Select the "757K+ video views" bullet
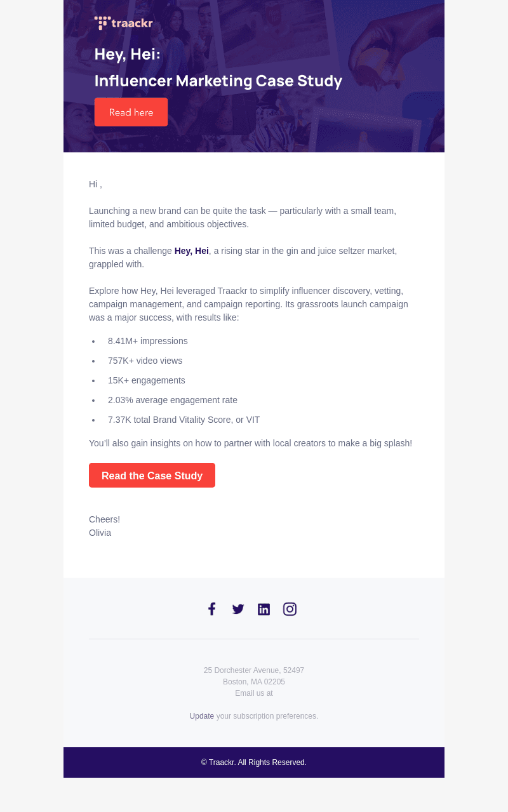The height and width of the screenshot is (812, 508). coord(145,361)
